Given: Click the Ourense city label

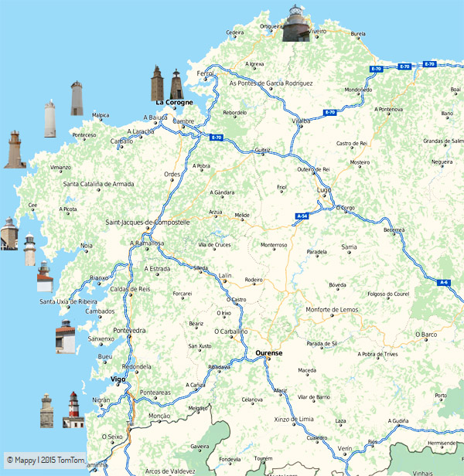Looking at the screenshot, I should 269,352.
